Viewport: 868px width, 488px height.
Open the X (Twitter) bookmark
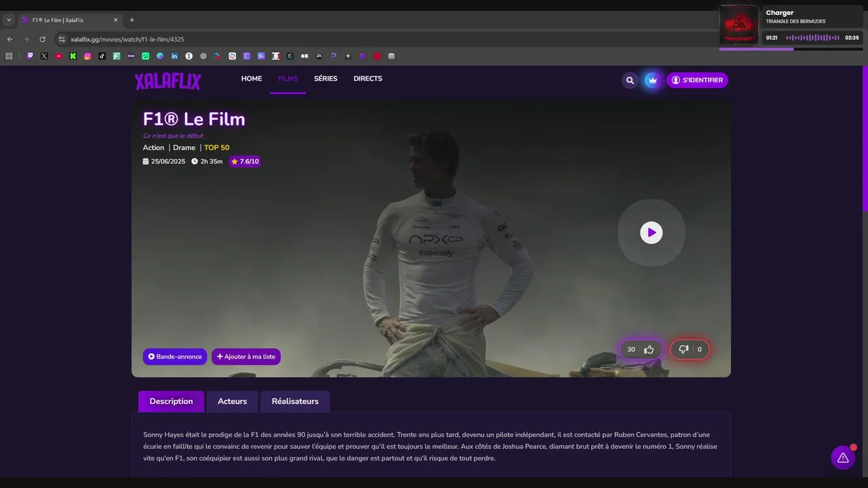click(x=44, y=56)
